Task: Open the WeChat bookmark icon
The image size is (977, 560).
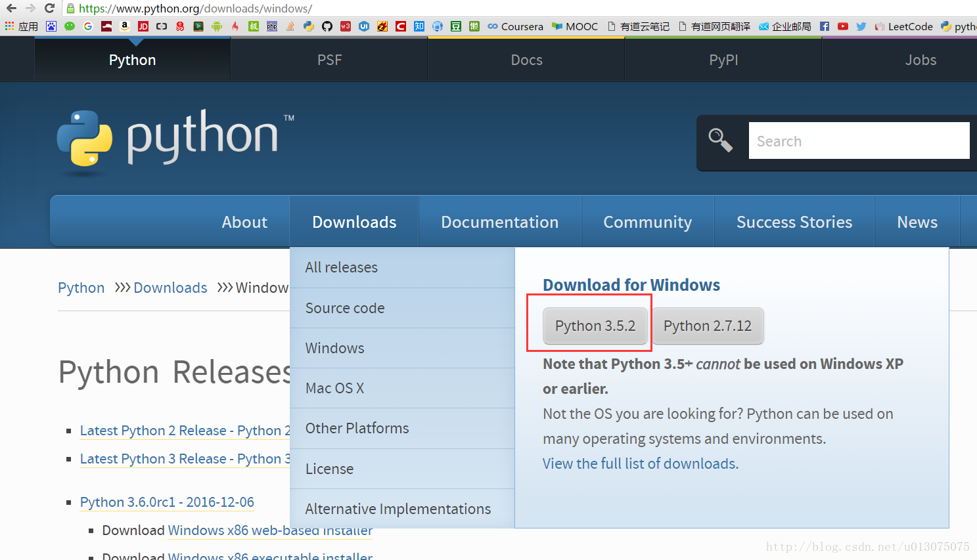Action: [70, 26]
